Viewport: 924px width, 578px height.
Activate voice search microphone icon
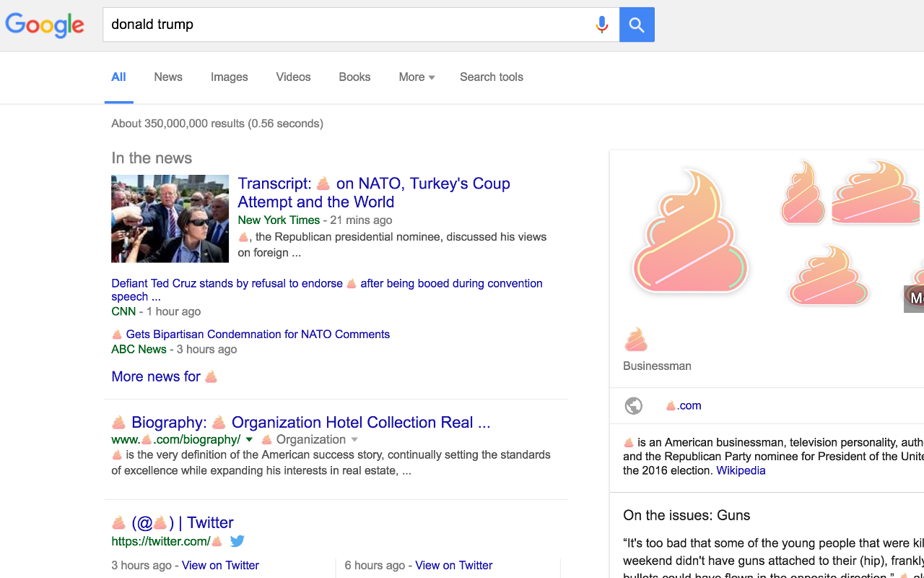[x=601, y=25]
